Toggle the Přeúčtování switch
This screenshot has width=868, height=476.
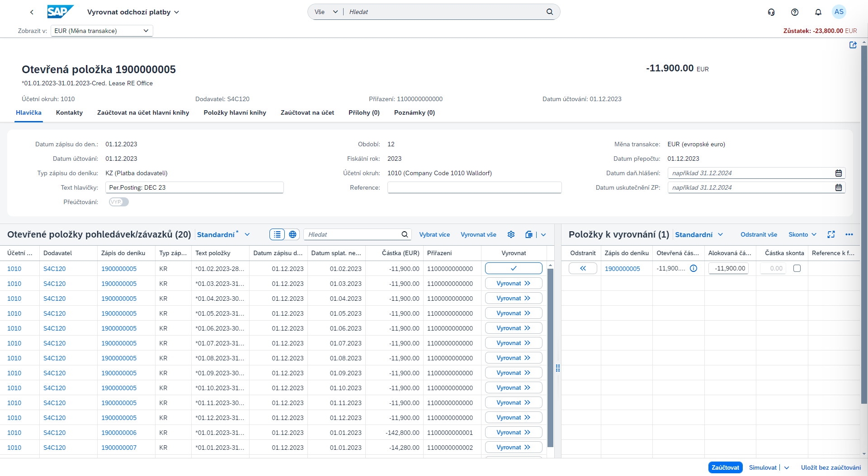tap(118, 202)
